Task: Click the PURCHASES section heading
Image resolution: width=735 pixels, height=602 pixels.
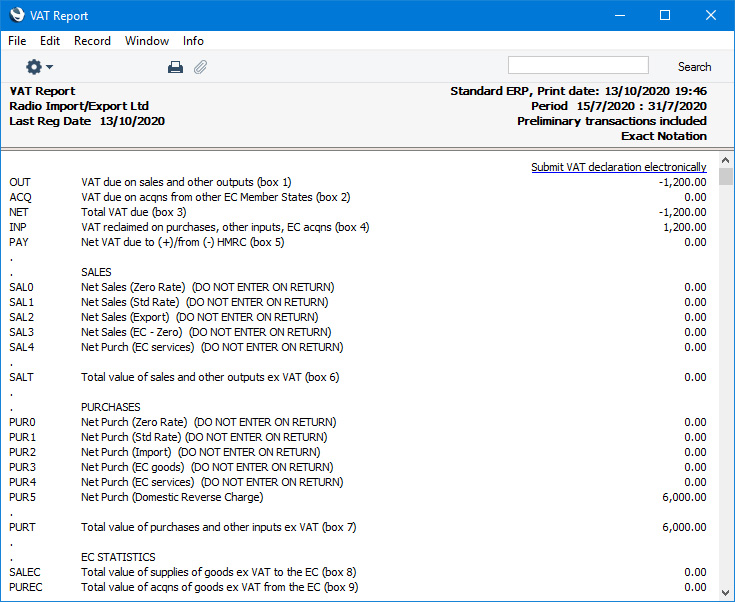Action: tap(111, 407)
